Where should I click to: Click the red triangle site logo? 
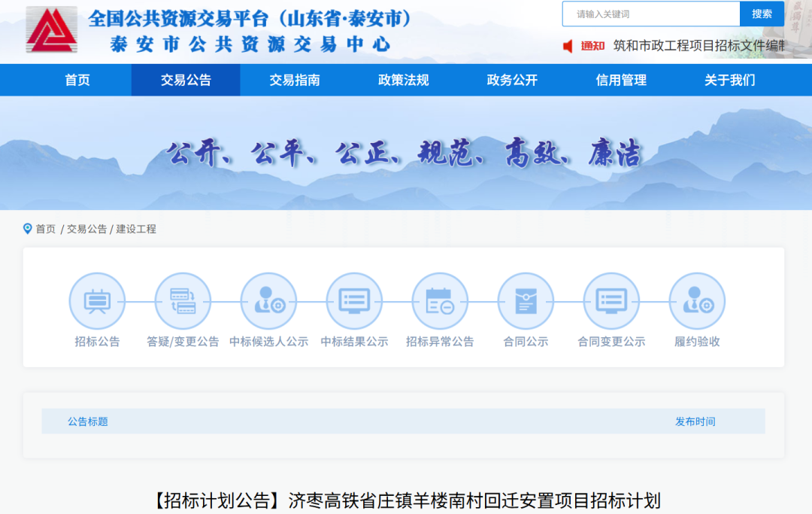[52, 29]
